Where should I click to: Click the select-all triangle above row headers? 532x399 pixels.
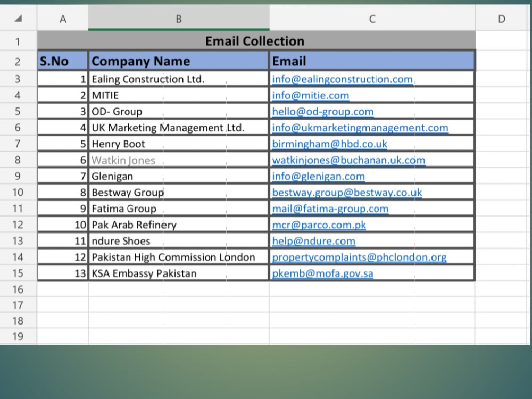click(x=18, y=18)
